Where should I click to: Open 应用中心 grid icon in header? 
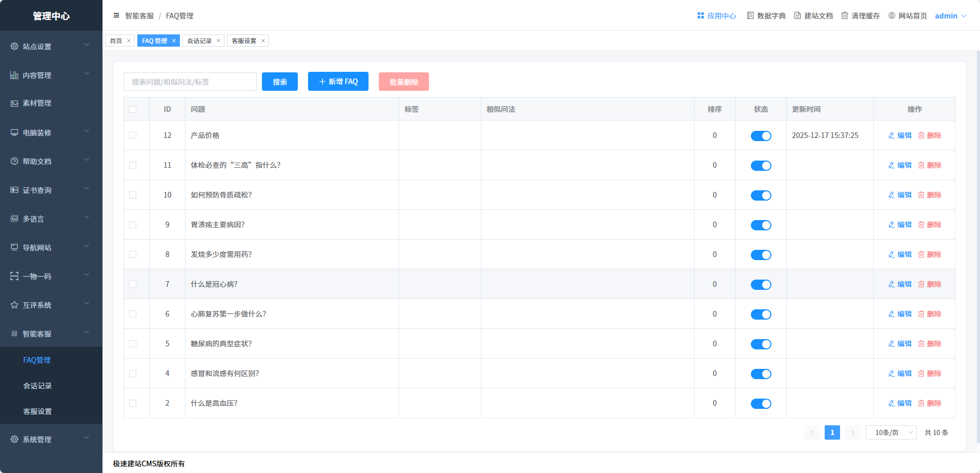click(x=700, y=16)
